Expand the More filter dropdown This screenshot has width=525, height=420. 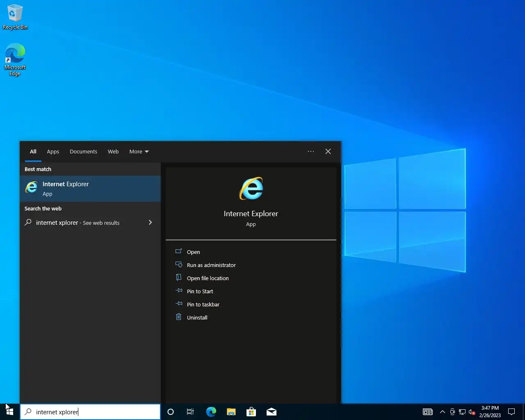[139, 151]
